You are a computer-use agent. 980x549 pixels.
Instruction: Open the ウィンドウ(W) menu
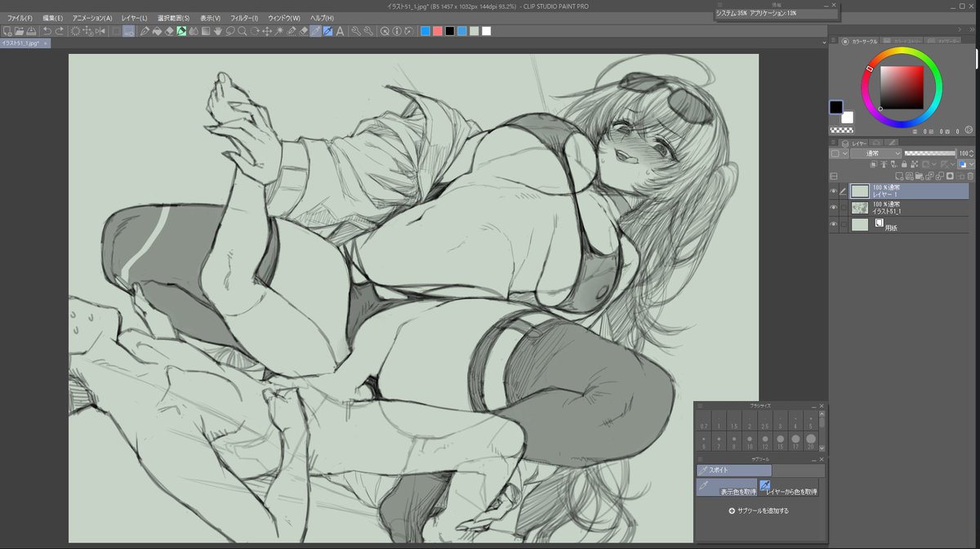[283, 18]
